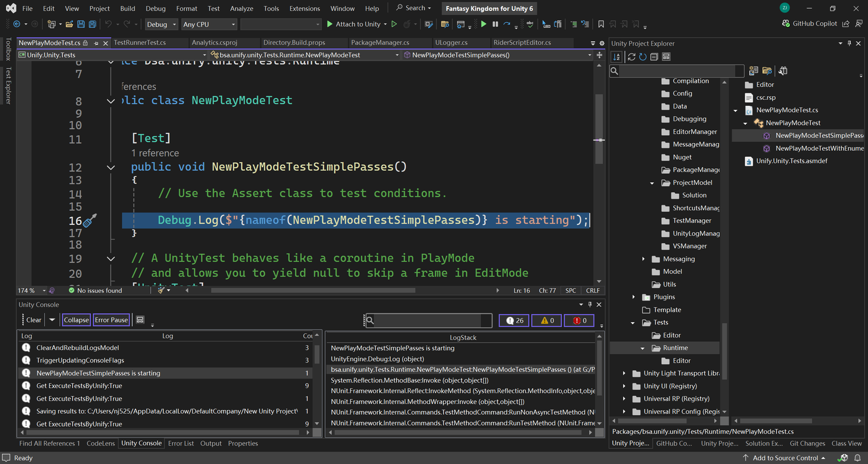This screenshot has width=868, height=464.
Task: Open GitHub Copilot from the toolbar
Action: click(809, 24)
